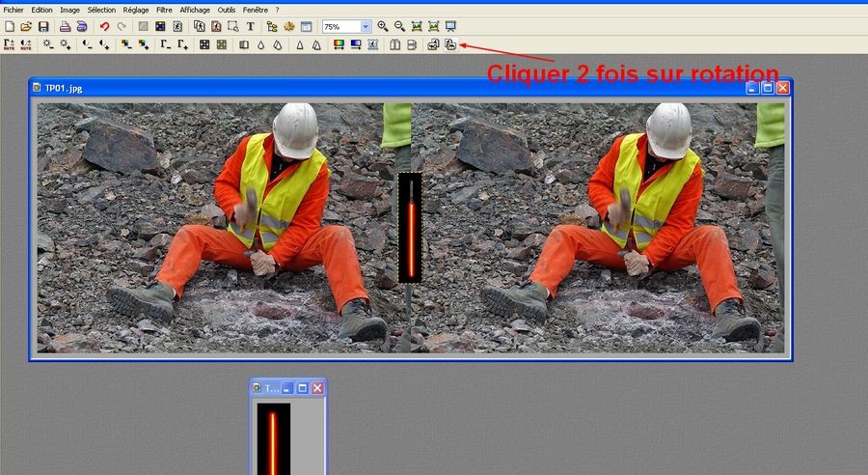Open the Réglage menu
Screen dimensions: 868x475
(135, 9)
